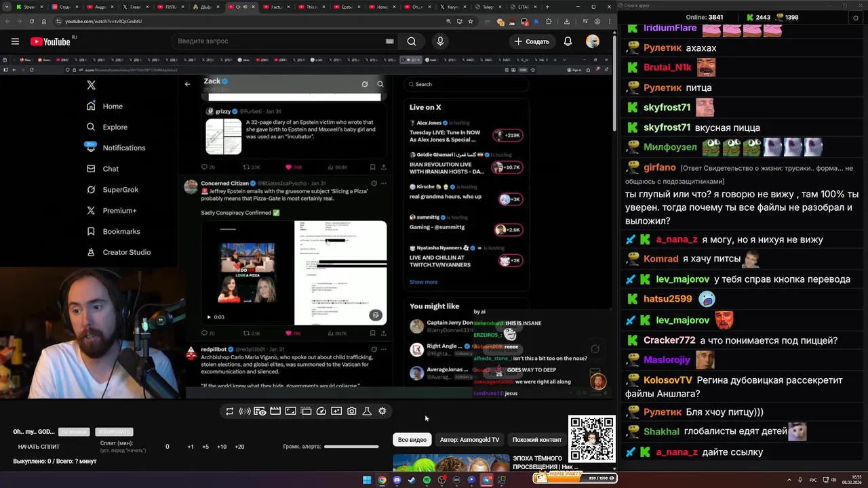The width and height of the screenshot is (868, 488).
Task: Open the browser downloads icon
Action: point(567,22)
